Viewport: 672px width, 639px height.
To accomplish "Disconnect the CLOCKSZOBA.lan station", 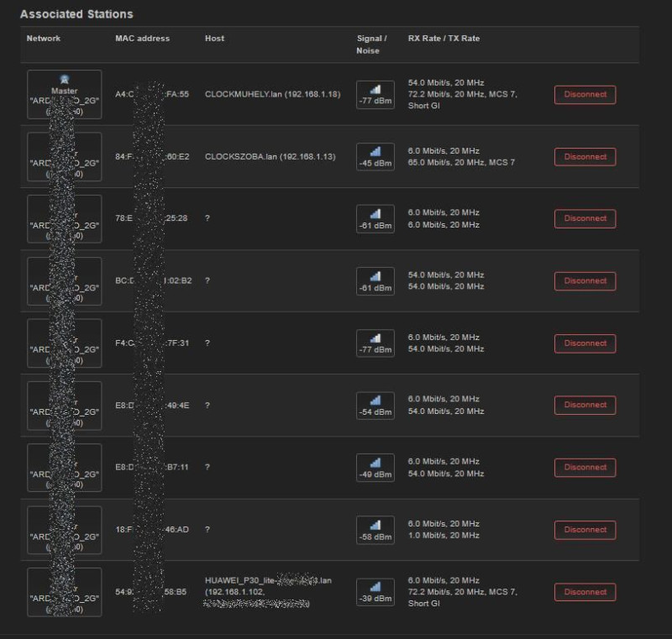I will coord(585,157).
